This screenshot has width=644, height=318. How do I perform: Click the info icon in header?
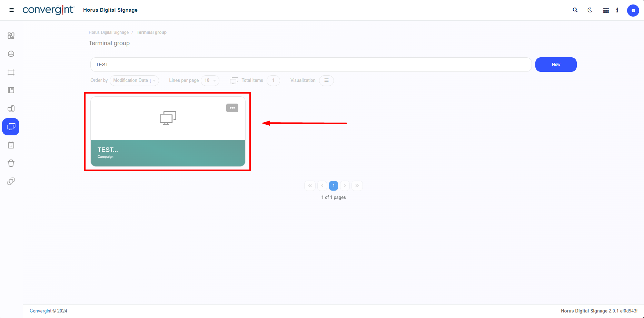click(617, 10)
